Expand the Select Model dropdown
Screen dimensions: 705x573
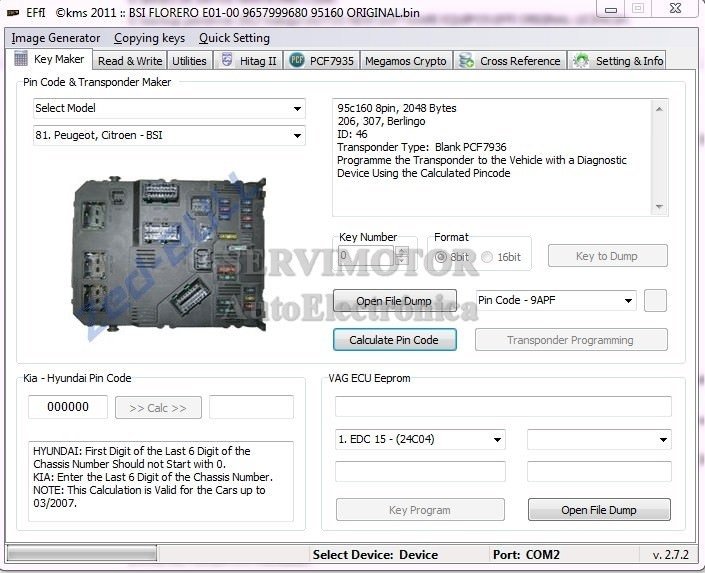(297, 108)
